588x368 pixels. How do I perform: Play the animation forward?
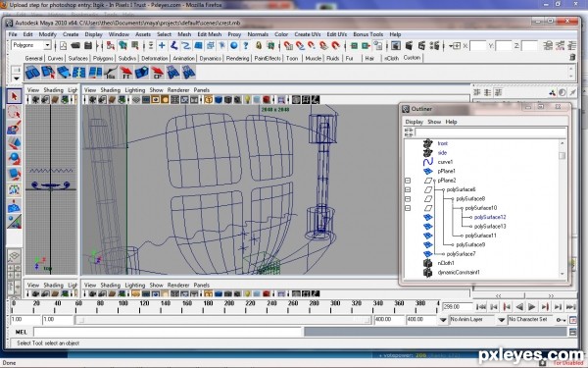[x=532, y=307]
